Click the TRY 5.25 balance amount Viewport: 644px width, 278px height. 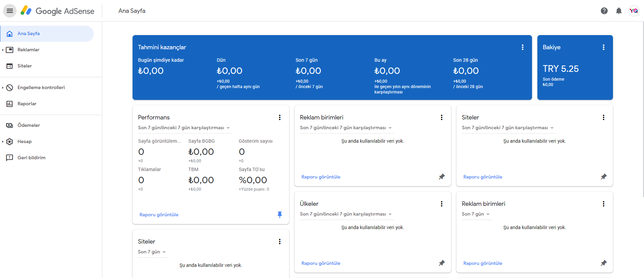coord(561,69)
